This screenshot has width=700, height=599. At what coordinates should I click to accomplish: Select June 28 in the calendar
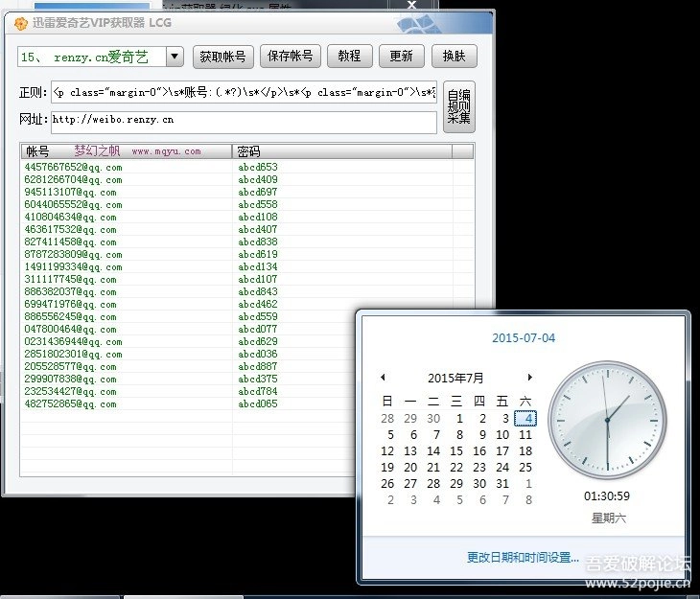pyautogui.click(x=387, y=419)
